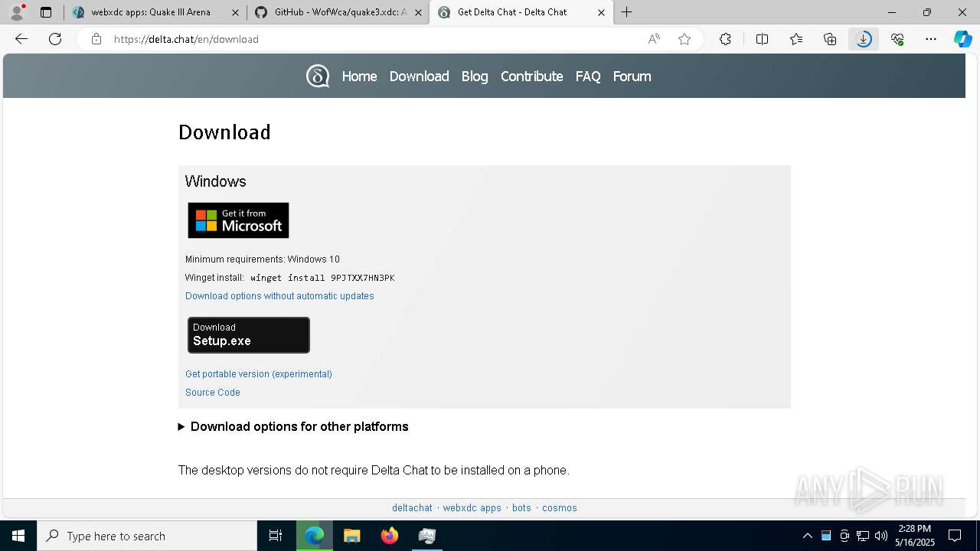Open Forum in site navigation

click(632, 77)
